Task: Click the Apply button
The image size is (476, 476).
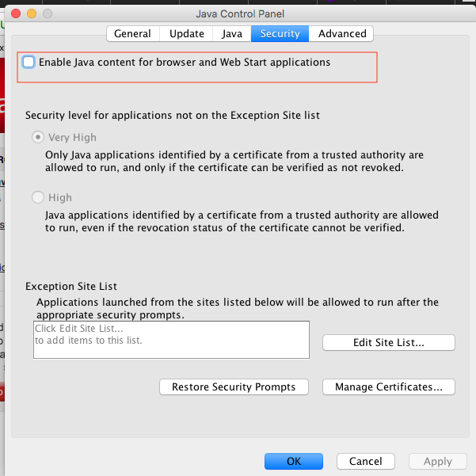Action: [x=438, y=461]
